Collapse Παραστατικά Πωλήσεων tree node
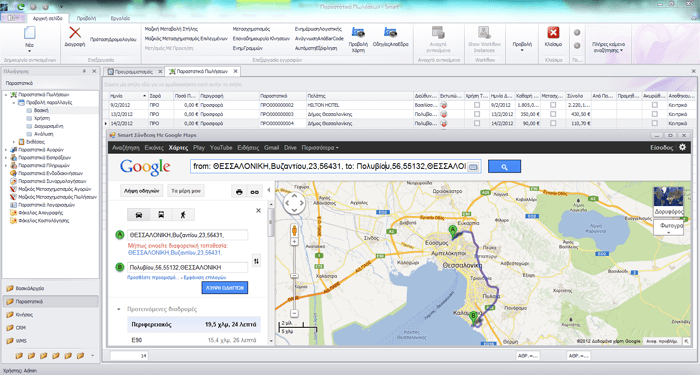 (6, 95)
